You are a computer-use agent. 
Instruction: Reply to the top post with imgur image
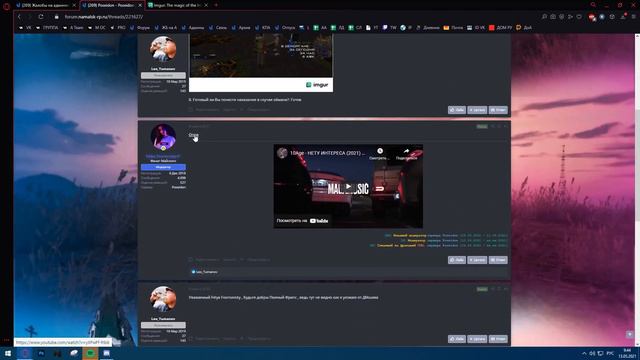tap(498, 110)
